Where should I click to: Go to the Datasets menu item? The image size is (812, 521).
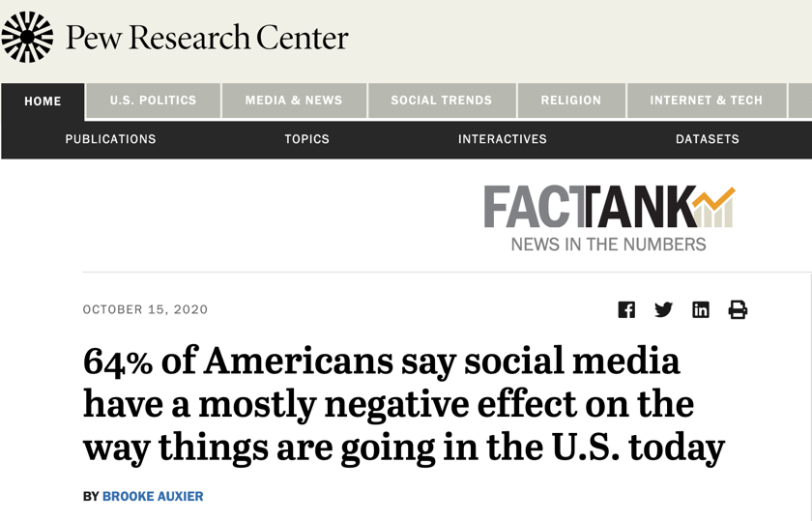click(707, 139)
